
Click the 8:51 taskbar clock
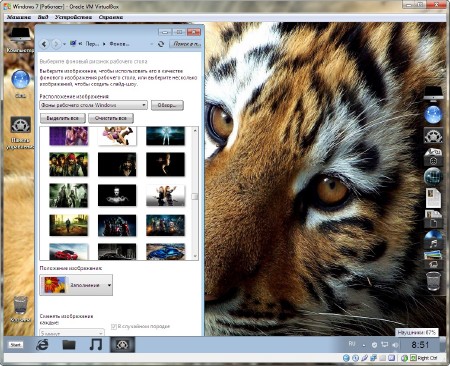click(420, 345)
